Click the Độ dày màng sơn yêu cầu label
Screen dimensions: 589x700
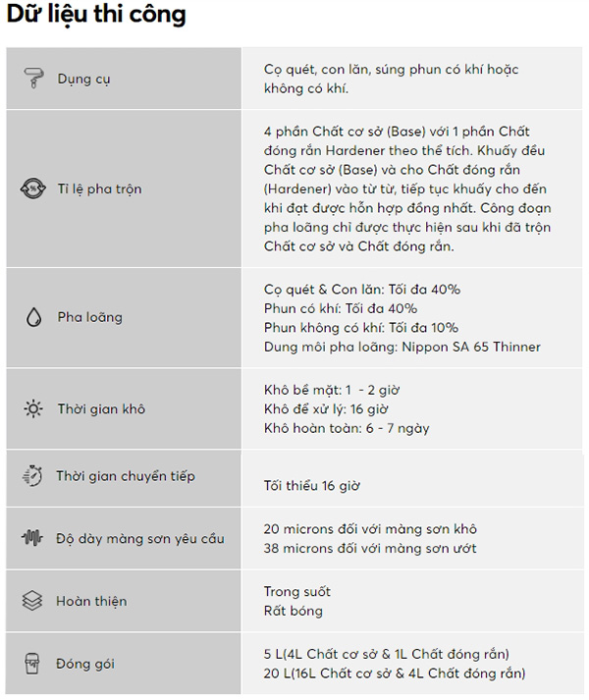click(140, 538)
